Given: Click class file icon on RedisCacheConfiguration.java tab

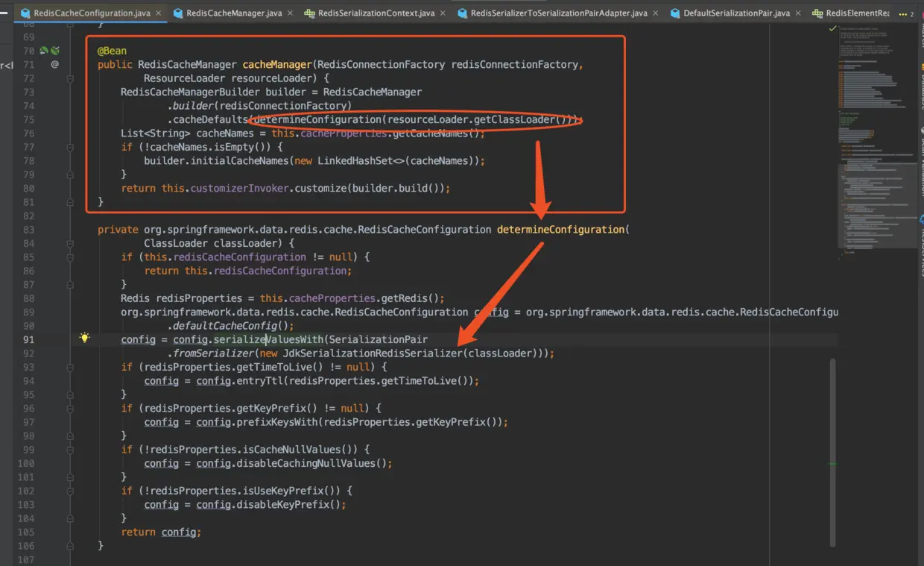Looking at the screenshot, I should click(x=25, y=13).
